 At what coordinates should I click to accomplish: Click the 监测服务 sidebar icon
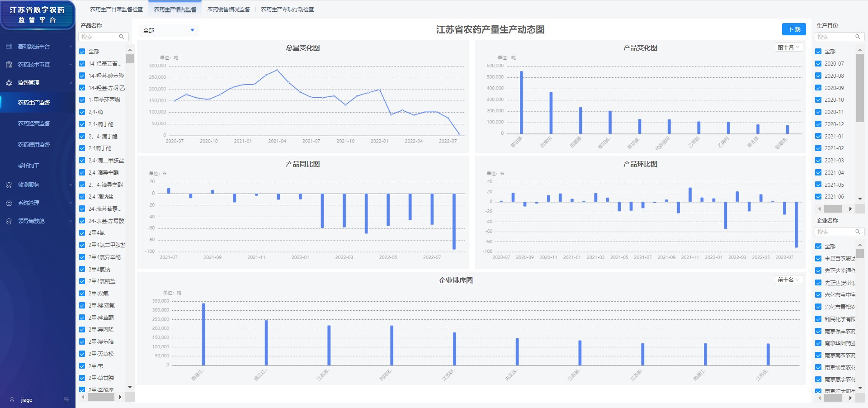pos(9,185)
